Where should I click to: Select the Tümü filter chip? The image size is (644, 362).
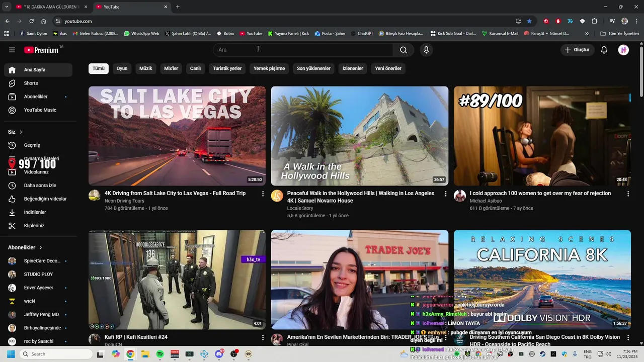(x=99, y=68)
